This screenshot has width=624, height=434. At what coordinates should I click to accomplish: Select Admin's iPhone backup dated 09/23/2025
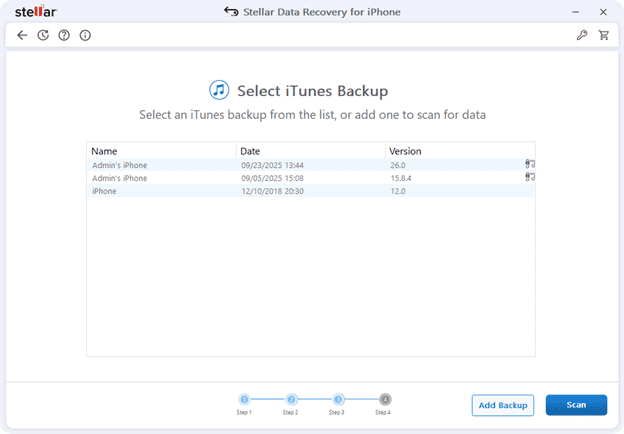point(311,165)
